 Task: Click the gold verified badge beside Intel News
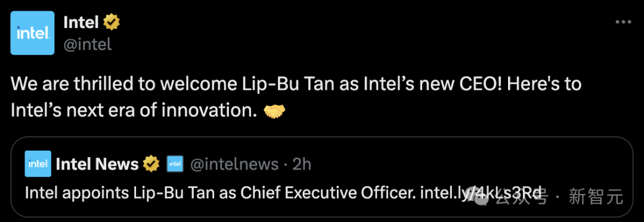point(151,164)
